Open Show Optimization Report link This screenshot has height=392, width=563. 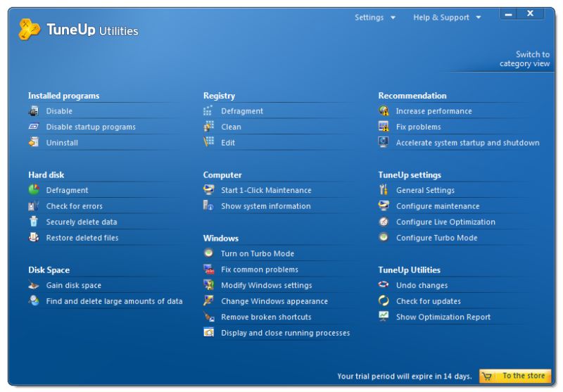point(443,317)
